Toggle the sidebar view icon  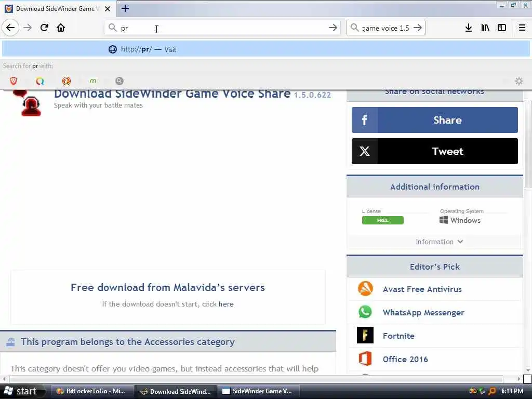click(x=502, y=28)
